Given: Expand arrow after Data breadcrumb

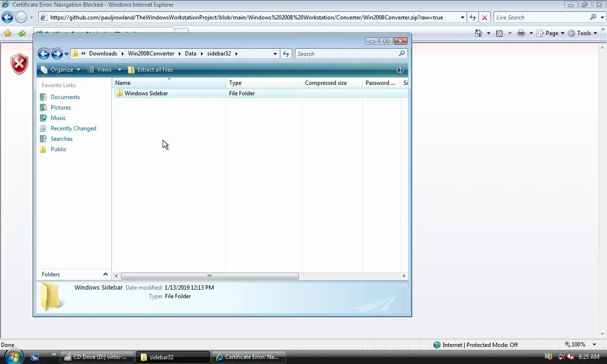Looking at the screenshot, I should (x=202, y=54).
